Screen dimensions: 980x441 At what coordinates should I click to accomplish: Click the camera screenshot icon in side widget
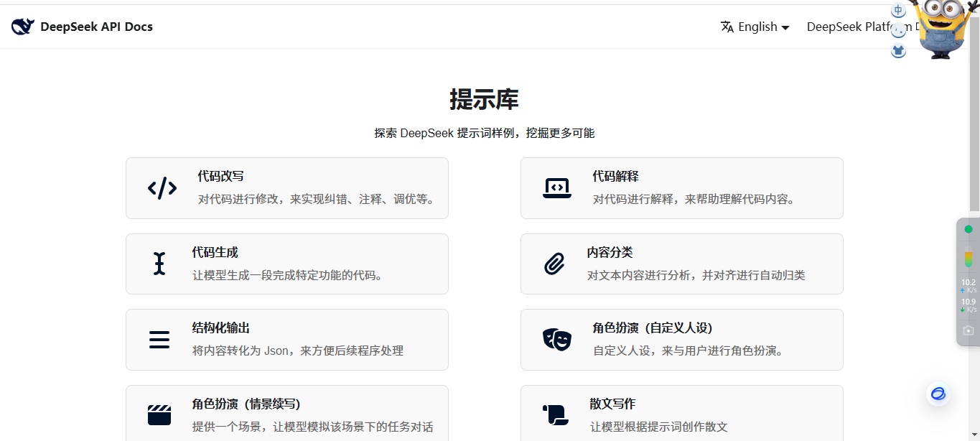pos(968,330)
